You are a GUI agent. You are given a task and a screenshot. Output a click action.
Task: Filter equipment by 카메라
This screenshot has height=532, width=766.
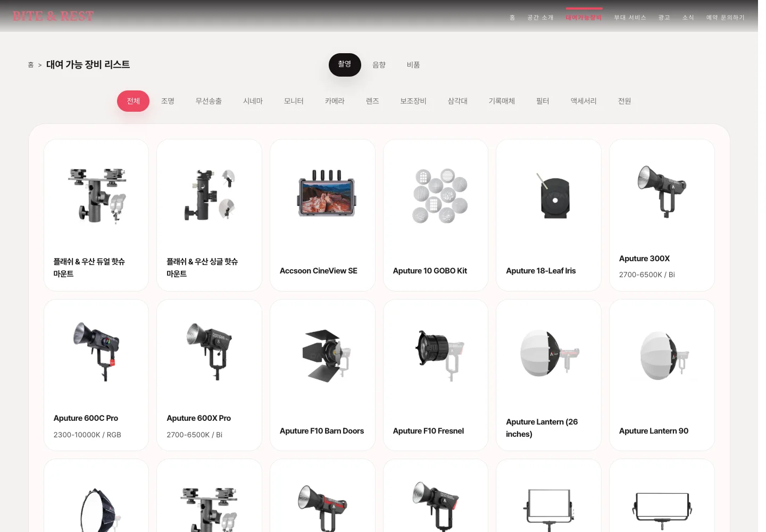point(335,101)
